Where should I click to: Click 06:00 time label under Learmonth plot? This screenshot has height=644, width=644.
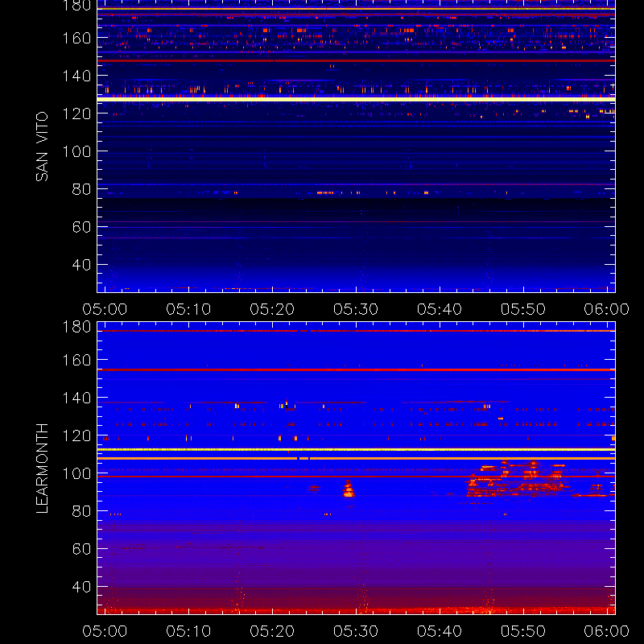pyautogui.click(x=607, y=631)
